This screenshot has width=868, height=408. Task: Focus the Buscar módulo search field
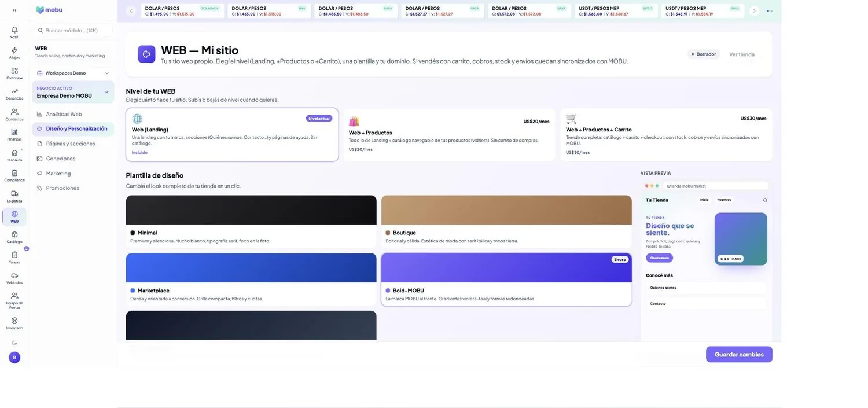point(73,30)
